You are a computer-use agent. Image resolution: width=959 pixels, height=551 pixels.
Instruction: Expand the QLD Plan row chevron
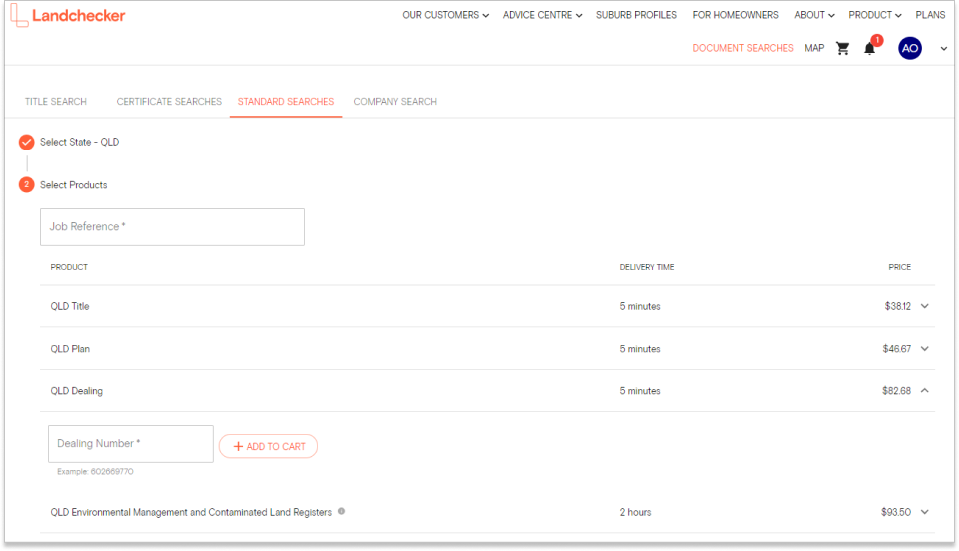pos(924,349)
